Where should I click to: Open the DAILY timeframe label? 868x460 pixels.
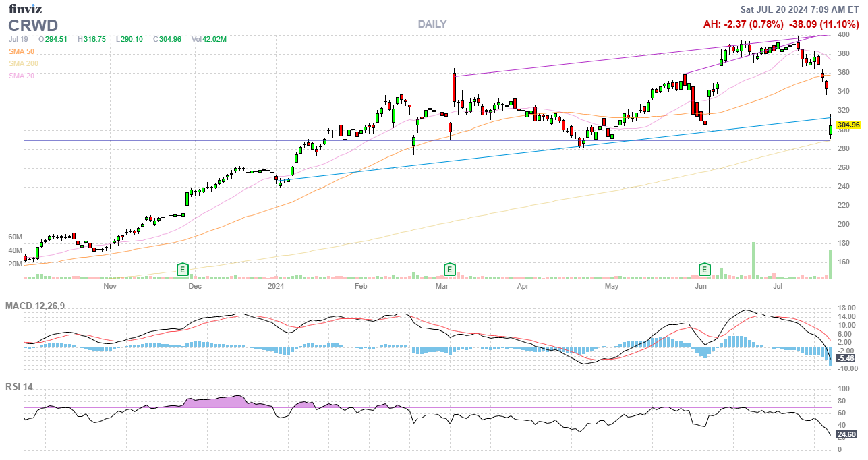coord(432,24)
